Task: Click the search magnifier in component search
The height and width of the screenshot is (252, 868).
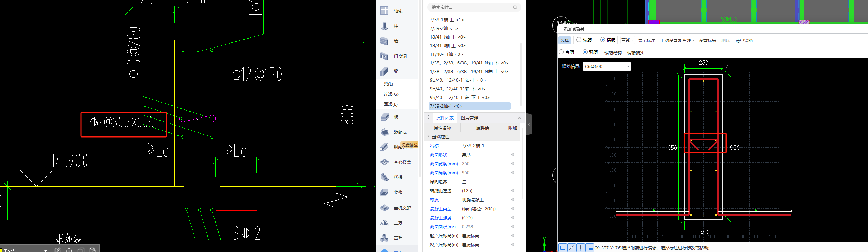Action: (x=515, y=7)
